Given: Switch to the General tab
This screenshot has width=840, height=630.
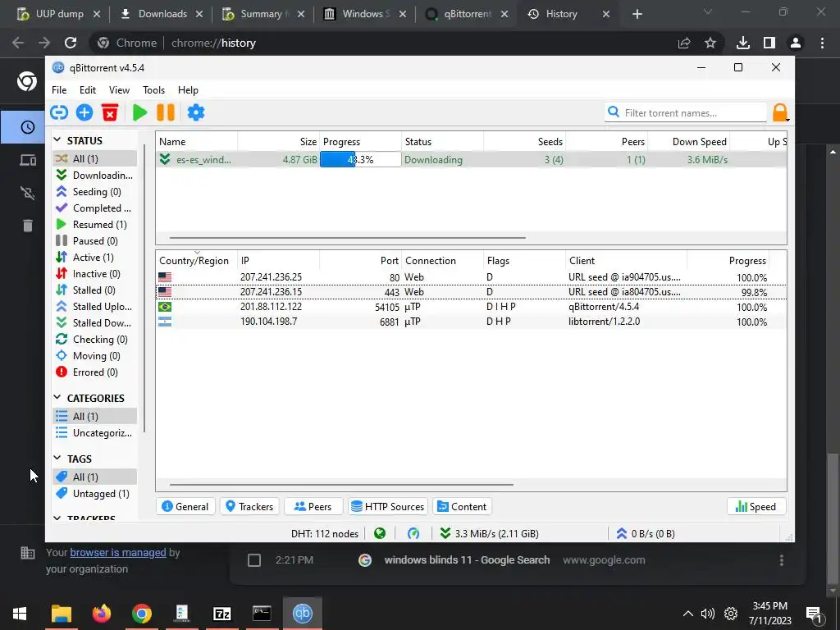Looking at the screenshot, I should pos(185,506).
